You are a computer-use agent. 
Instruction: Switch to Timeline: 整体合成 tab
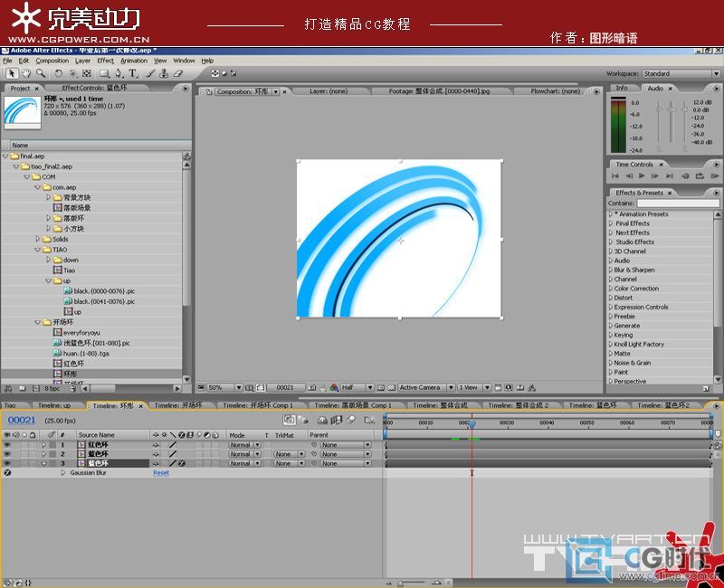[440, 405]
